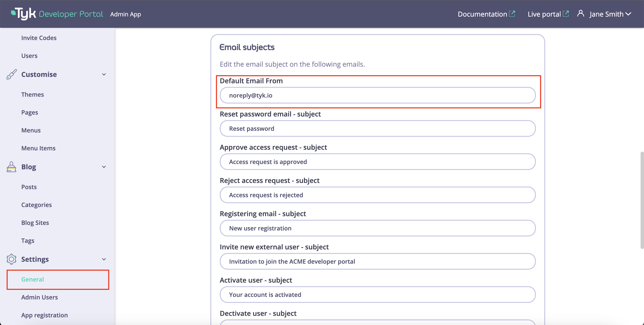Image resolution: width=644 pixels, height=325 pixels.
Task: Select Themes in the sidebar
Action: coord(33,94)
